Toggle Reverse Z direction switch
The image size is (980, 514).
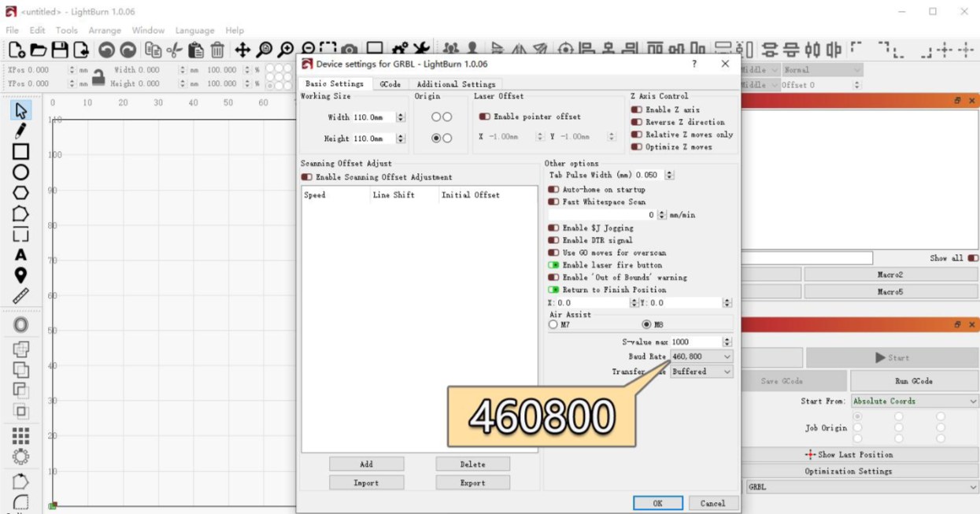point(636,122)
